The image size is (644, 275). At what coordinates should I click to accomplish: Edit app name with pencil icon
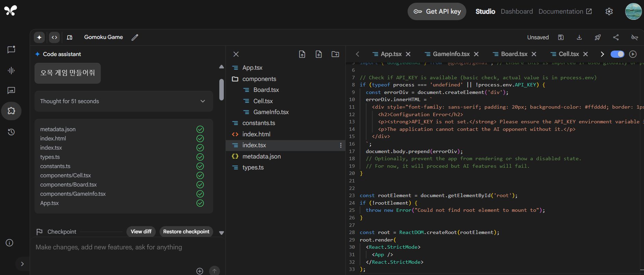(135, 37)
